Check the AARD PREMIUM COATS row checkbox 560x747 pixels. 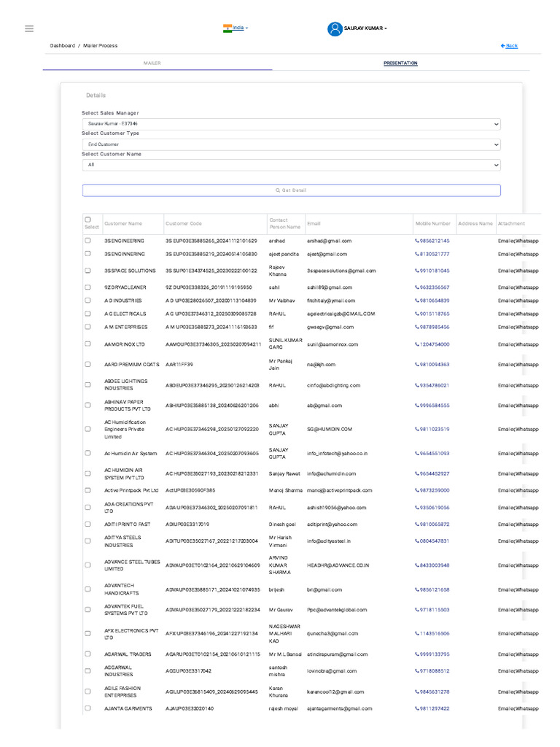[x=87, y=365]
